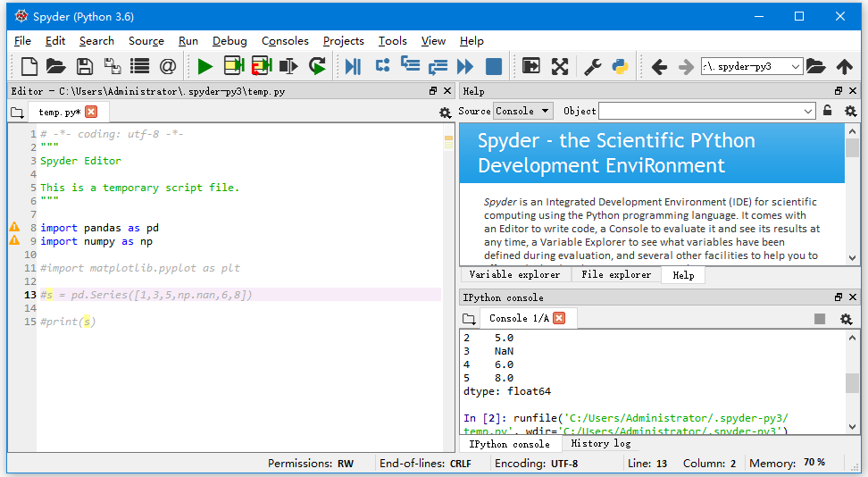Open Preferences with the wrench icon
Screen dimensions: 868x477
coord(592,66)
